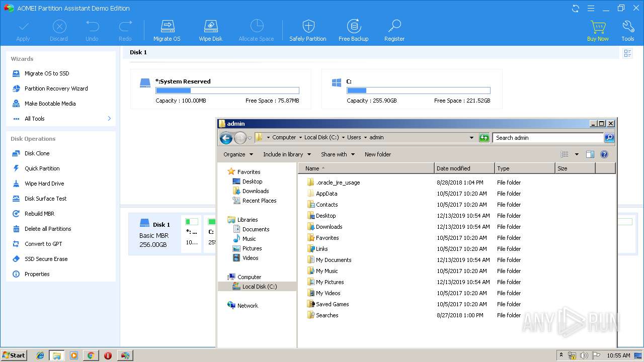644x362 pixels.
Task: Toggle disk view layout icon
Action: [627, 53]
